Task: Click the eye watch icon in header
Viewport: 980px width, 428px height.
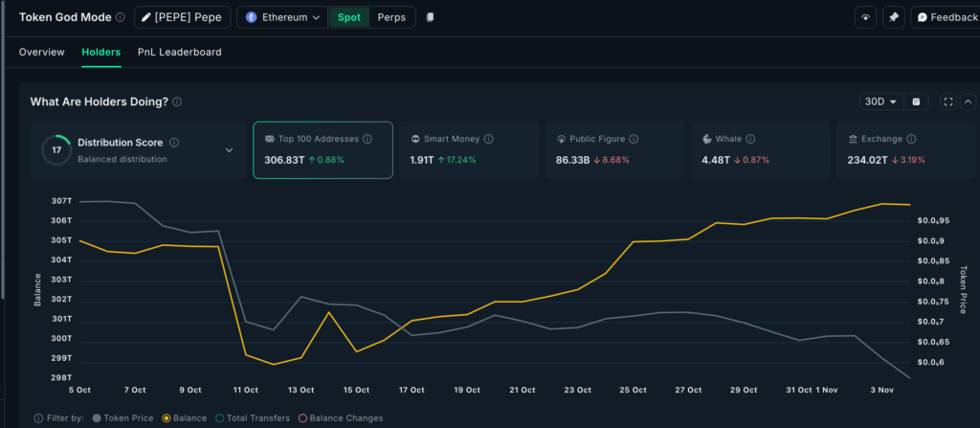Action: 865,17
